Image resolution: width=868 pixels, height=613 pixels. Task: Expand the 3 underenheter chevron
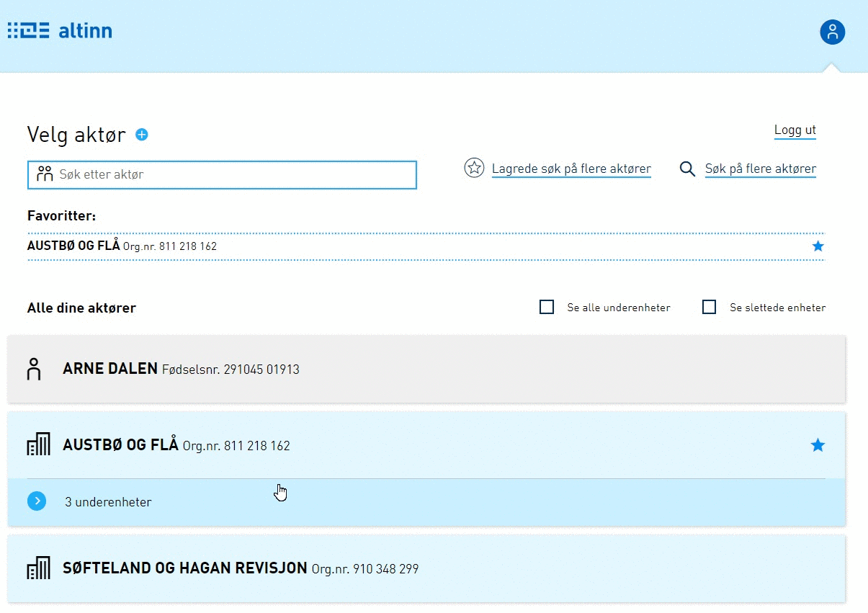click(x=37, y=501)
